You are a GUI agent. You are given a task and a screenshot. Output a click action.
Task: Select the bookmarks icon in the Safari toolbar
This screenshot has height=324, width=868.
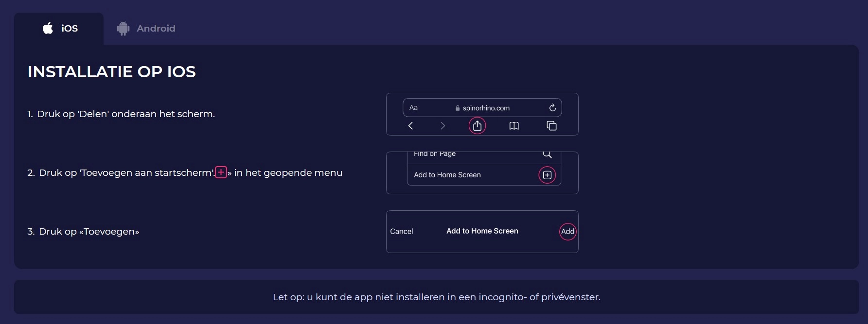[x=514, y=125]
